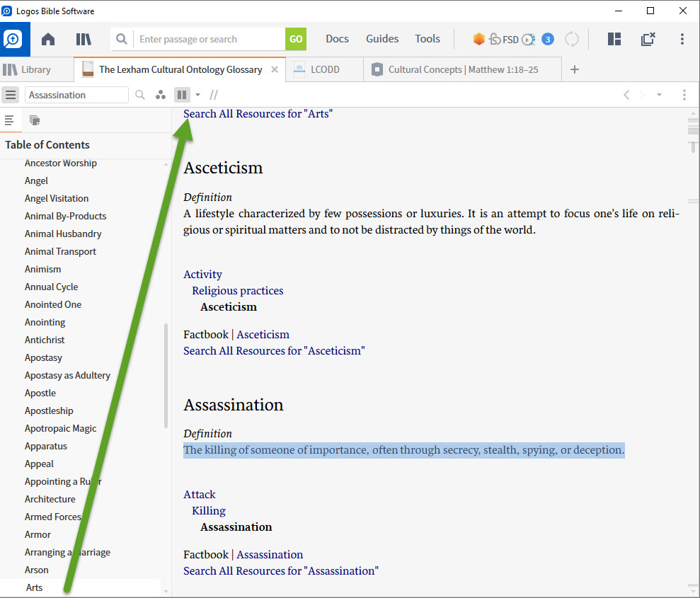
Task: Select 'Apostasy as Adultery' in contents
Action: 67,375
